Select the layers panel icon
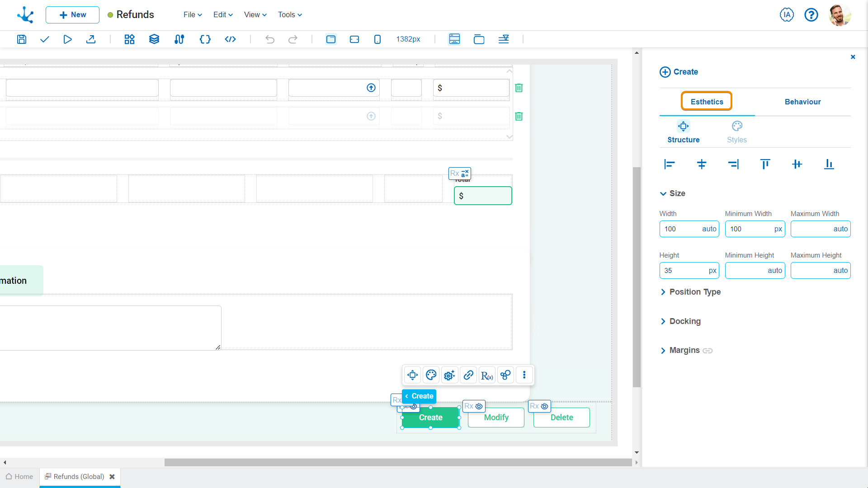The width and height of the screenshot is (868, 488). coord(154,39)
